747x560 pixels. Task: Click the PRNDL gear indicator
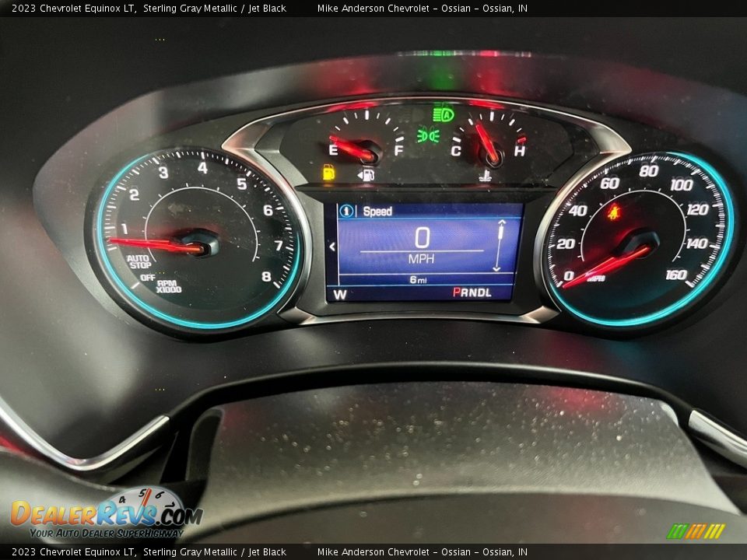point(472,292)
